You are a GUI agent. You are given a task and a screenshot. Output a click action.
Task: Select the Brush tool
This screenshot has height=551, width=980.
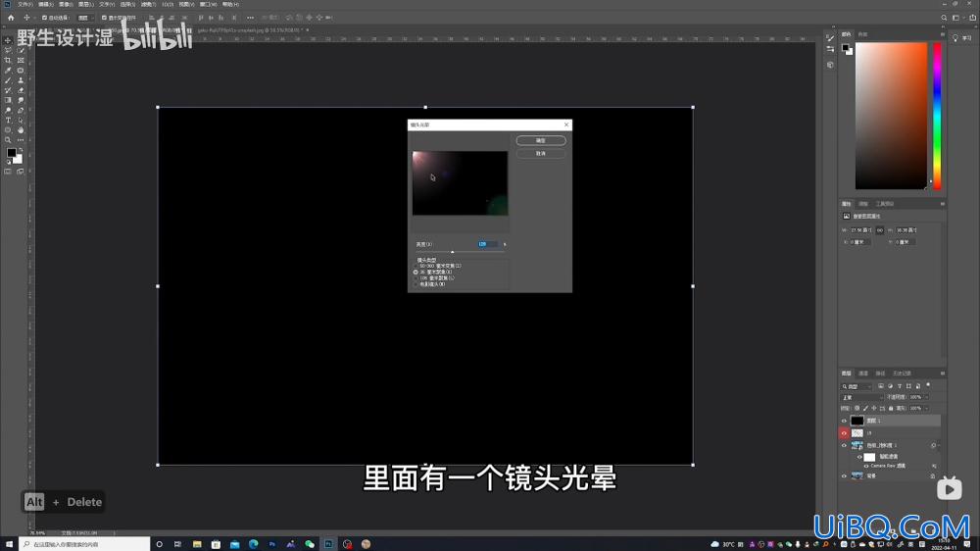[8, 80]
